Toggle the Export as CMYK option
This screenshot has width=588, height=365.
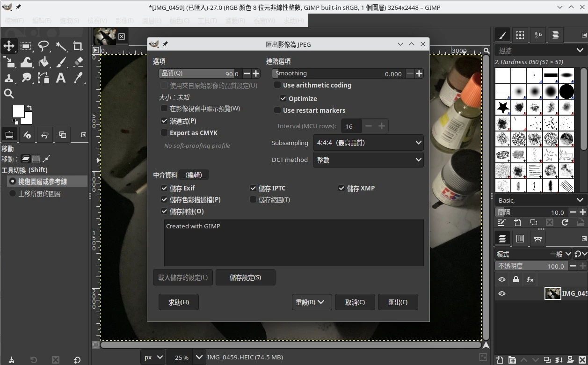coord(164,133)
